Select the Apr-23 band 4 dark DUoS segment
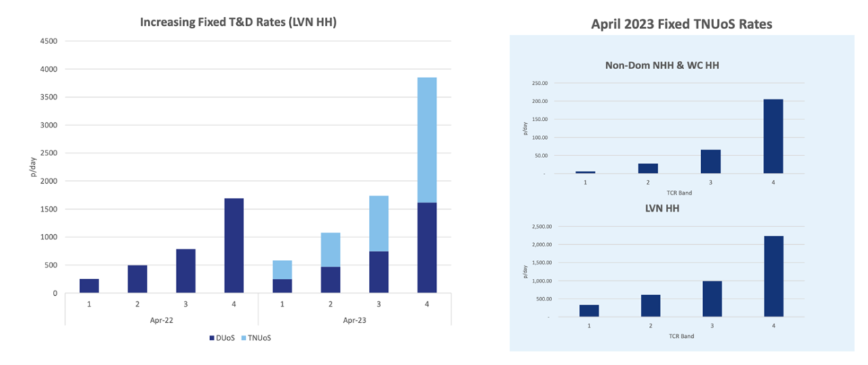 [x=427, y=248]
